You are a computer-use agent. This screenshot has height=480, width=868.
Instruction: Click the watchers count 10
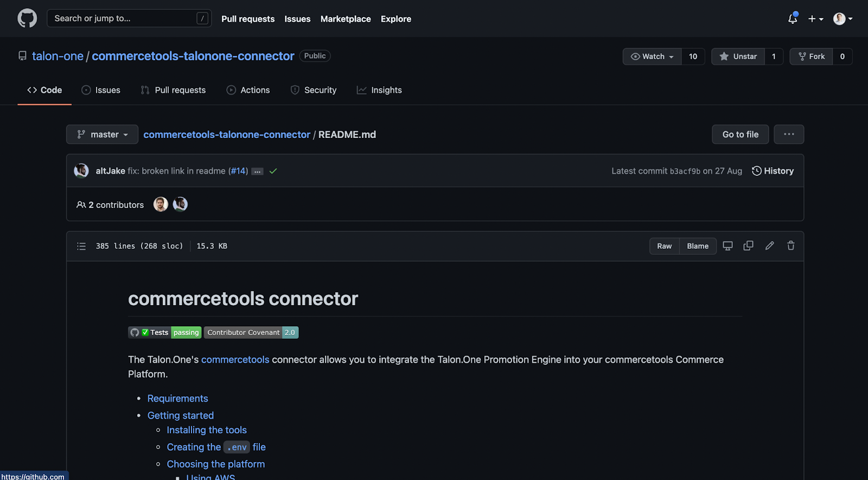click(x=693, y=56)
